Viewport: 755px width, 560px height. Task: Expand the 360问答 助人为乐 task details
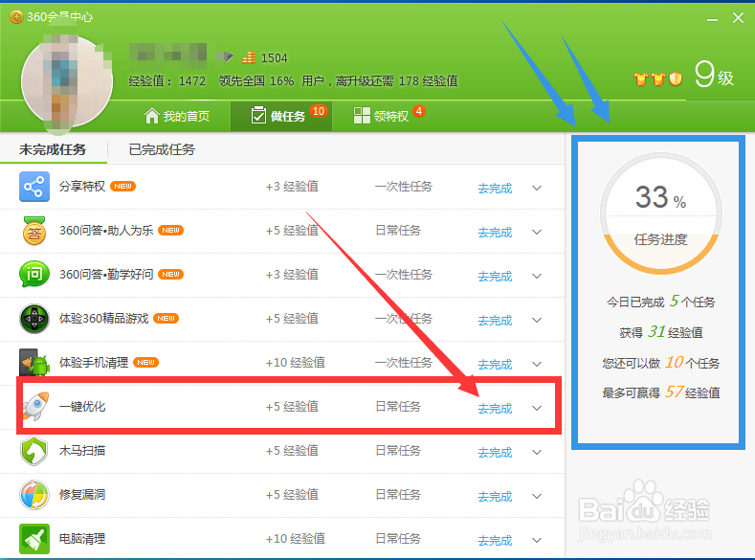537,232
